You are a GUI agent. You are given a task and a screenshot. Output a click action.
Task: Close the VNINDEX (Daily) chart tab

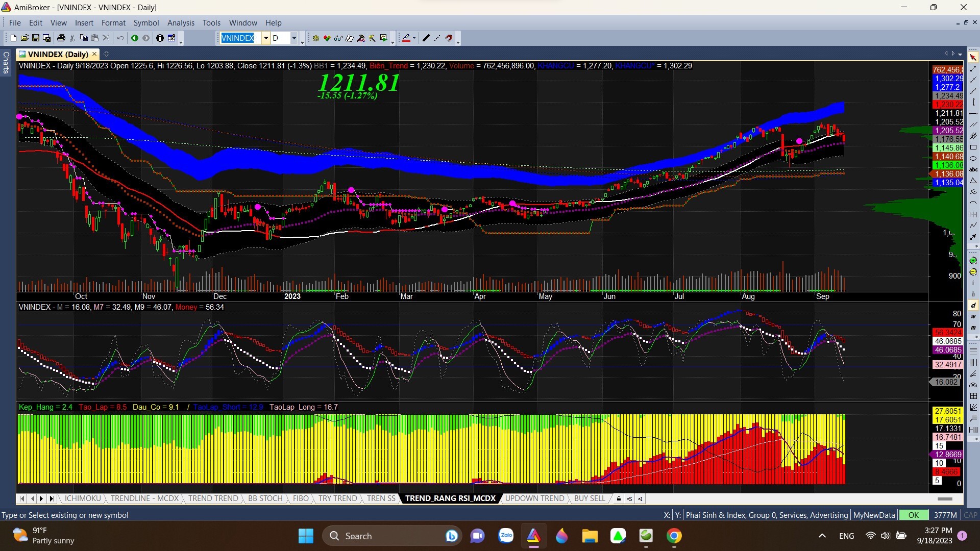pyautogui.click(x=94, y=54)
